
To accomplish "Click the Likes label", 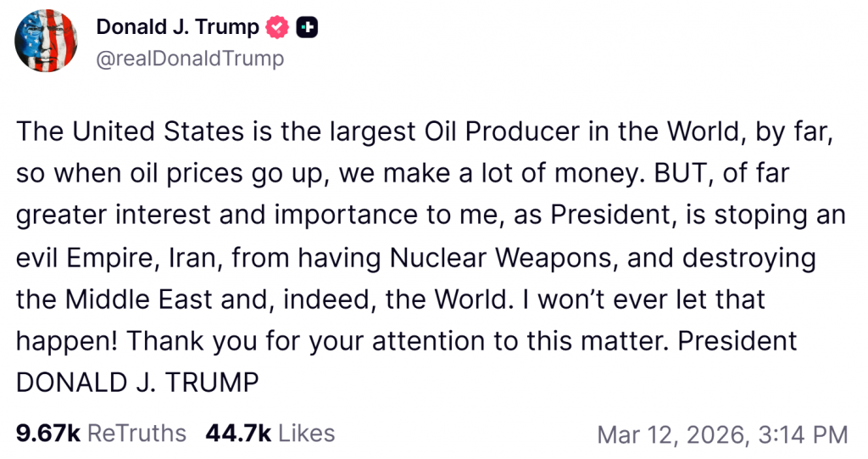I will [x=307, y=433].
